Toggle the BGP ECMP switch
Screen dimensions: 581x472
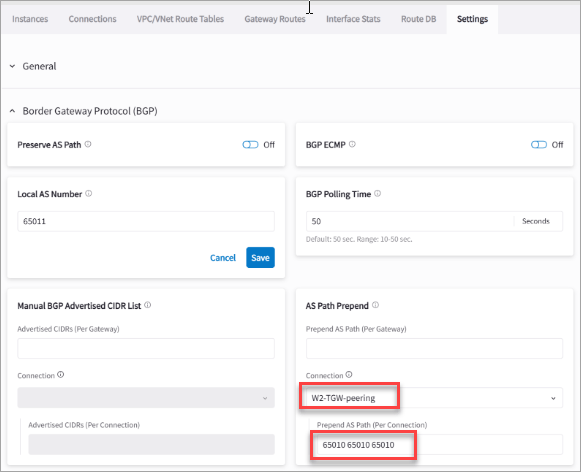pos(538,144)
